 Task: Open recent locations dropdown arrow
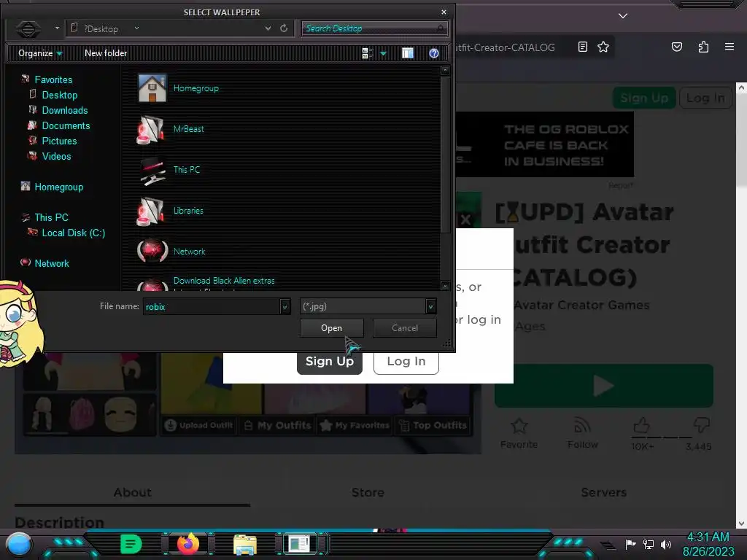point(57,28)
